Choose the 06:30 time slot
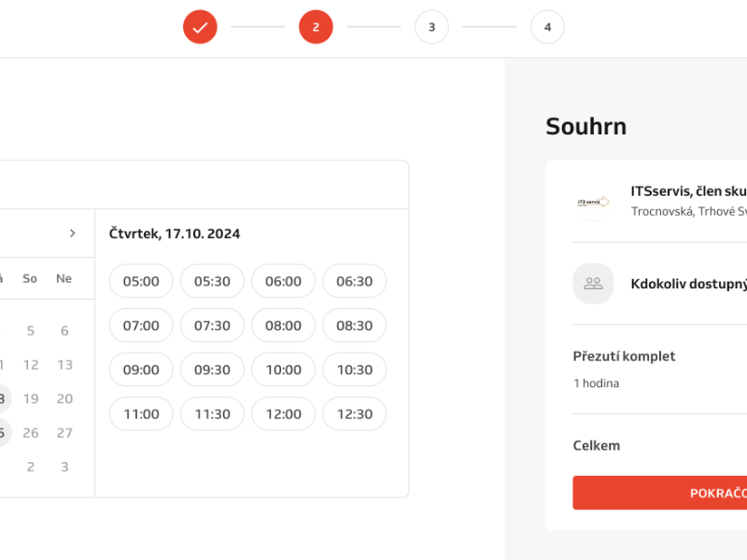This screenshot has height=560, width=747. tap(354, 281)
